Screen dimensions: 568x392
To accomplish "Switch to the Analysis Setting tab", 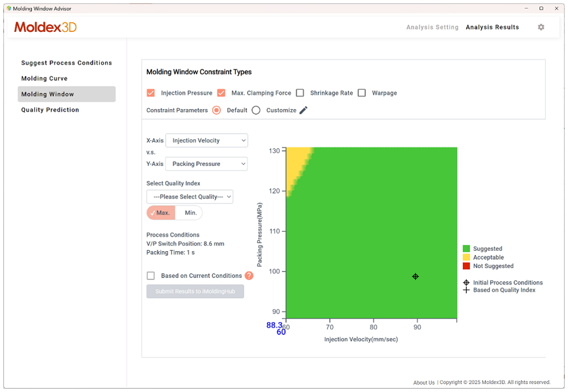I will [x=432, y=27].
